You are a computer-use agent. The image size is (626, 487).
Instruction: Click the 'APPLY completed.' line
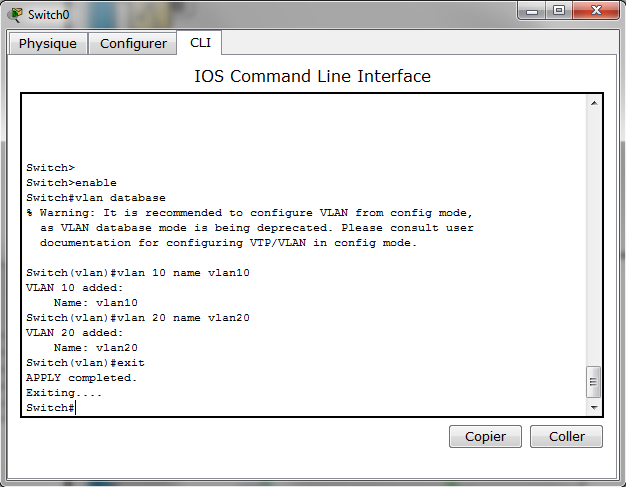pyautogui.click(x=82, y=378)
